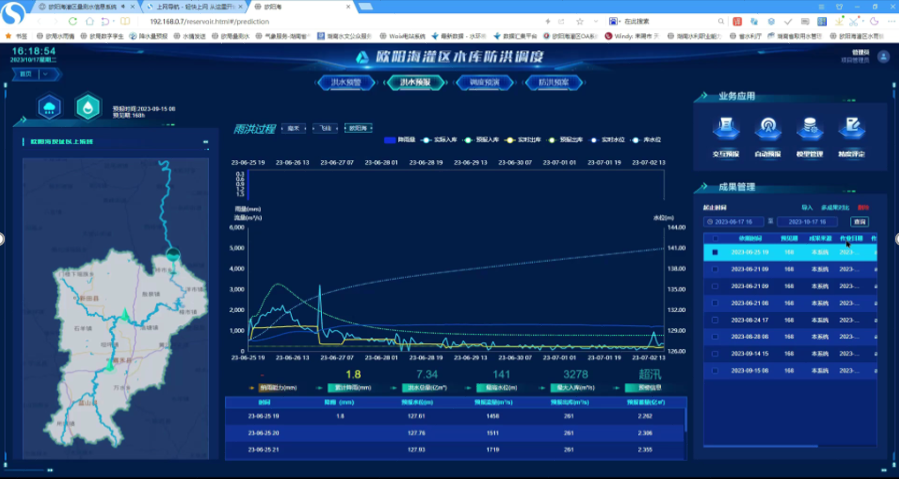Switch to the 调度预演 tab

click(x=484, y=82)
